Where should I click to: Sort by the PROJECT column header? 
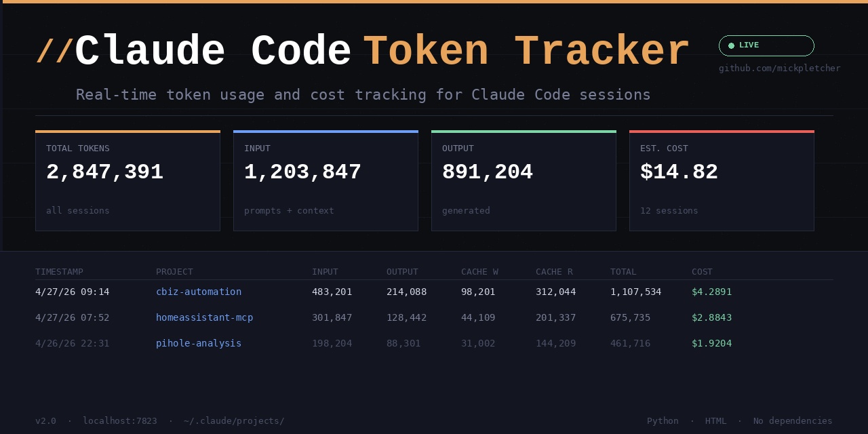174,271
